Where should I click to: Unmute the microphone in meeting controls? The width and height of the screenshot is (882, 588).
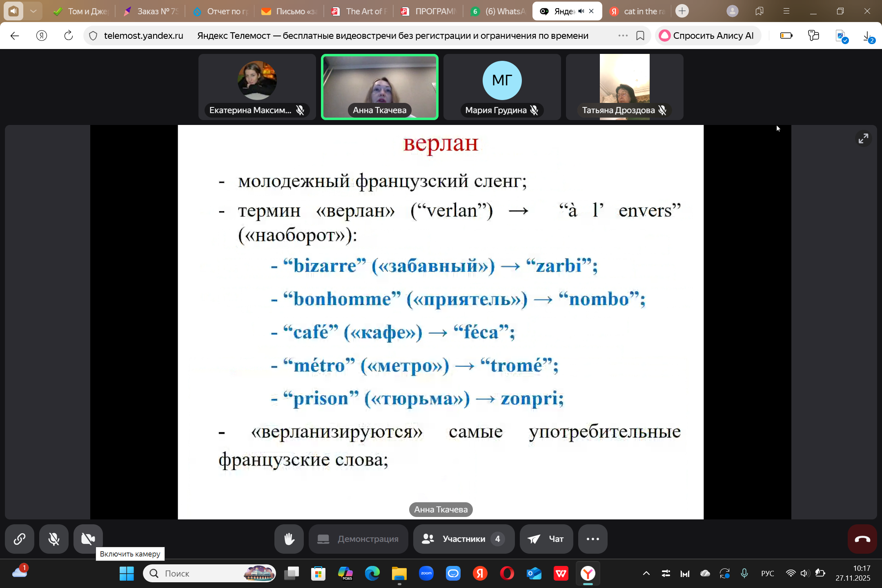(x=53, y=539)
